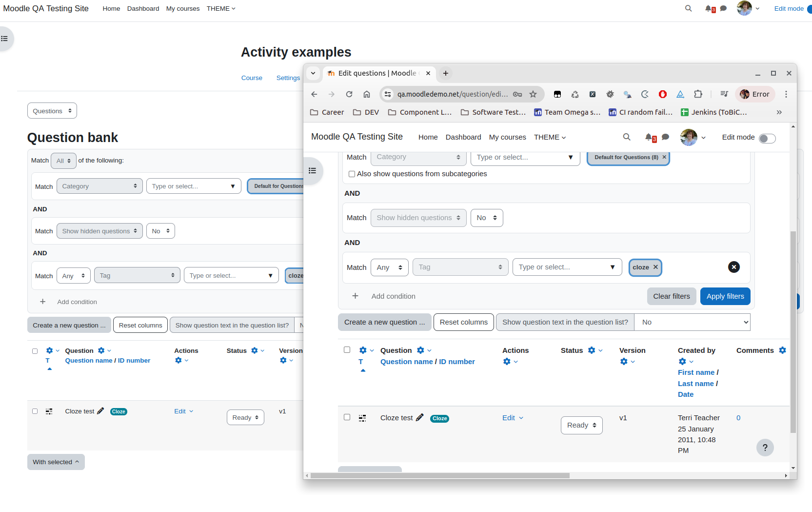This screenshot has height=512, width=812.
Task: Sort by First name link in Created by column
Action: (x=696, y=372)
